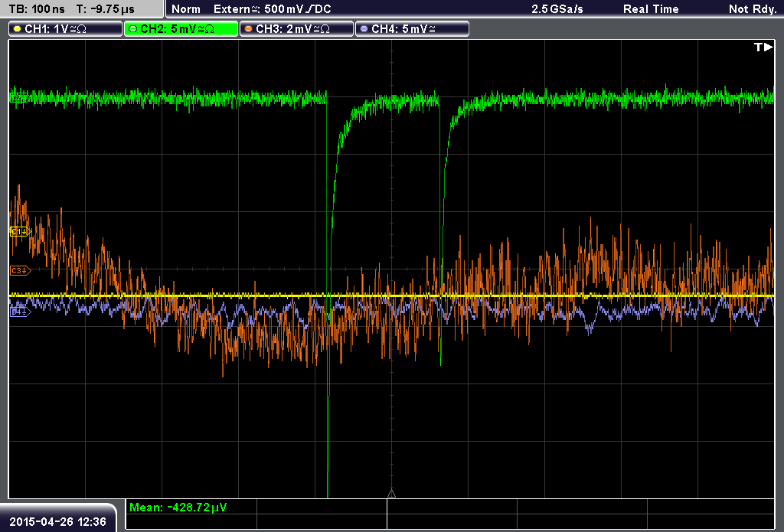
Task: Click the 2.5 GSa/s sample rate readout
Action: (557, 9)
